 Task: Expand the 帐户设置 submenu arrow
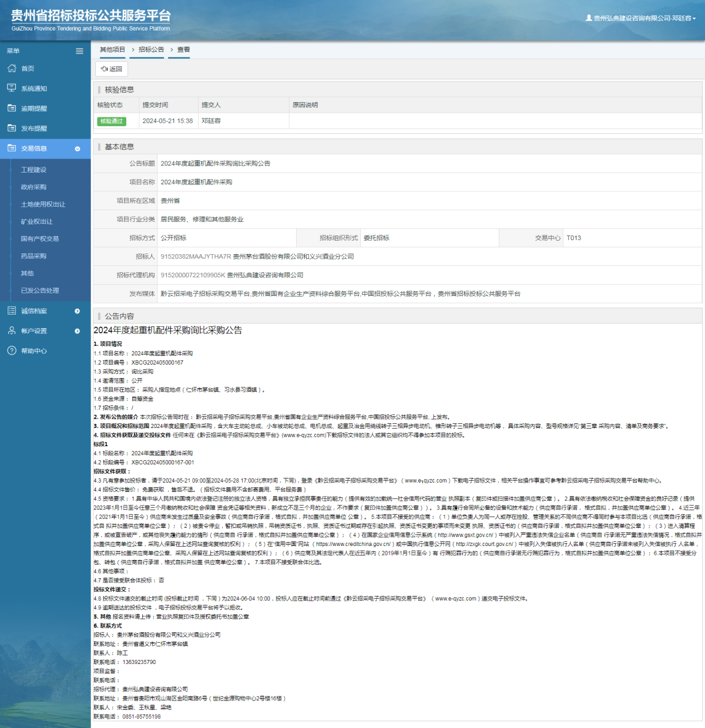(x=78, y=331)
